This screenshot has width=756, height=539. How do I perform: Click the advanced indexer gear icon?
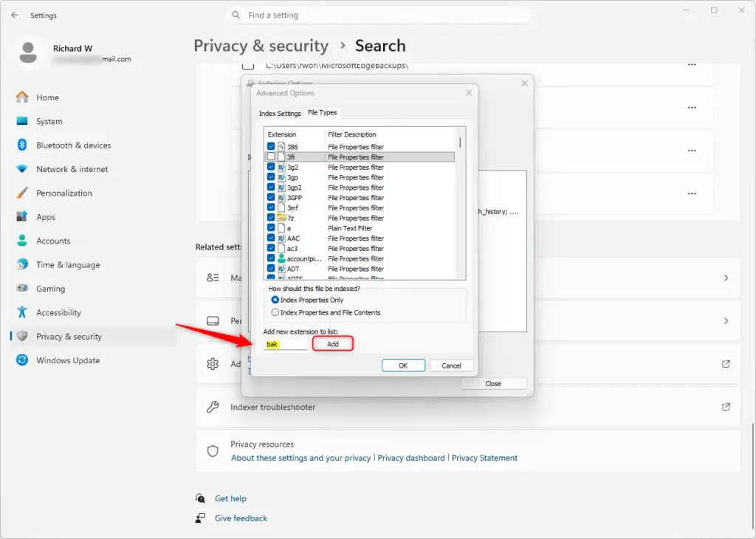[213, 364]
